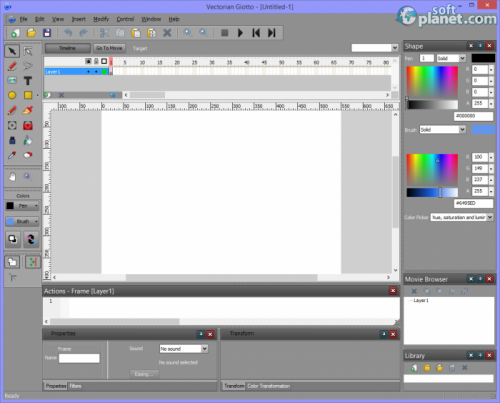Open the Modify menu
This screenshot has height=403, width=500.
(101, 19)
